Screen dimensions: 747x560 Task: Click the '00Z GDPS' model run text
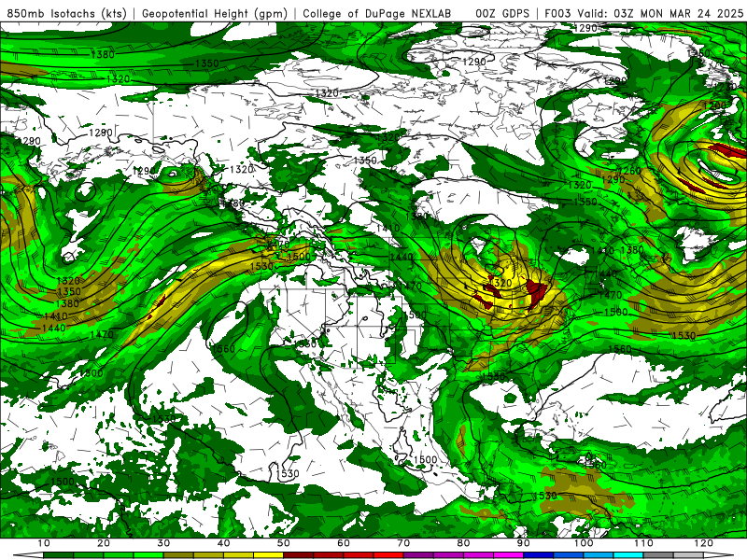pyautogui.click(x=502, y=13)
